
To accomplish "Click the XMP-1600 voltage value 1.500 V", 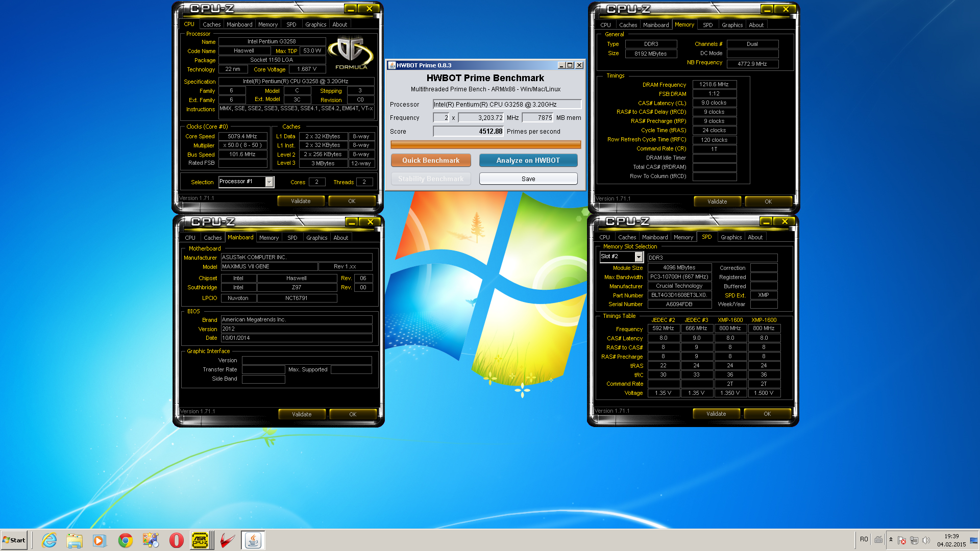I will pyautogui.click(x=764, y=393).
